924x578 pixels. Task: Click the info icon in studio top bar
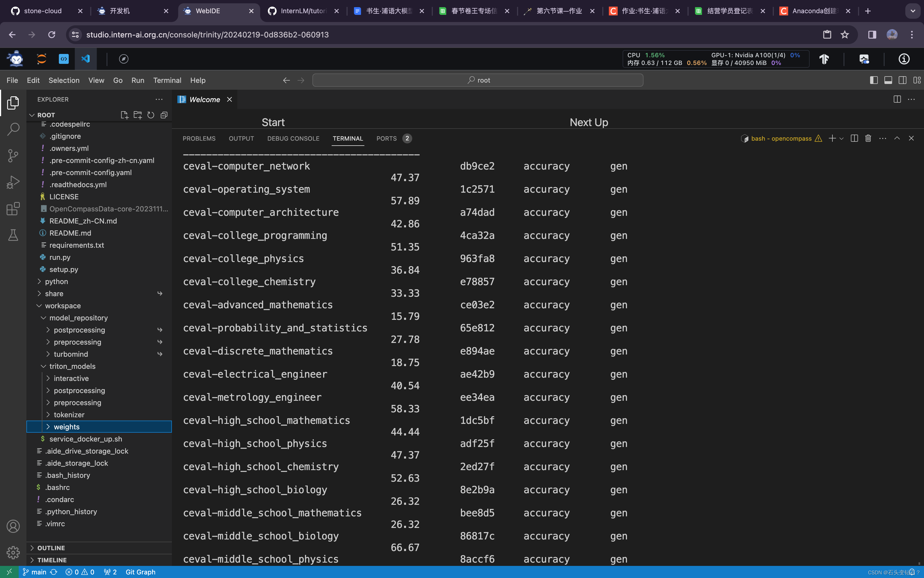(904, 59)
